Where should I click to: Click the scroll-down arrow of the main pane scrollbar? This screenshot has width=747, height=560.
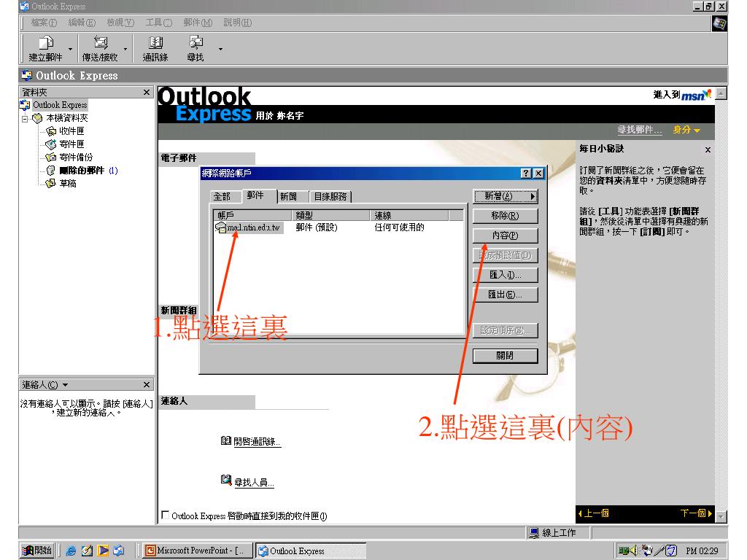pyautogui.click(x=721, y=516)
